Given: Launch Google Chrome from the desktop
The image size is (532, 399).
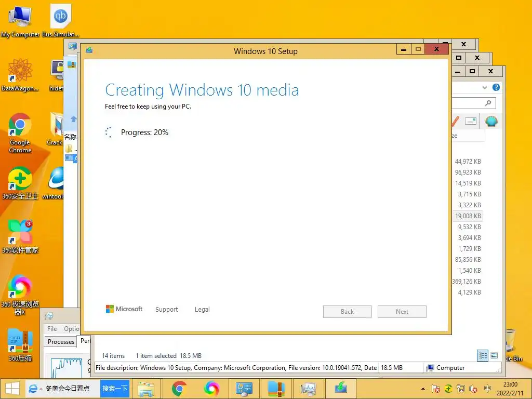Looking at the screenshot, I should tap(20, 133).
